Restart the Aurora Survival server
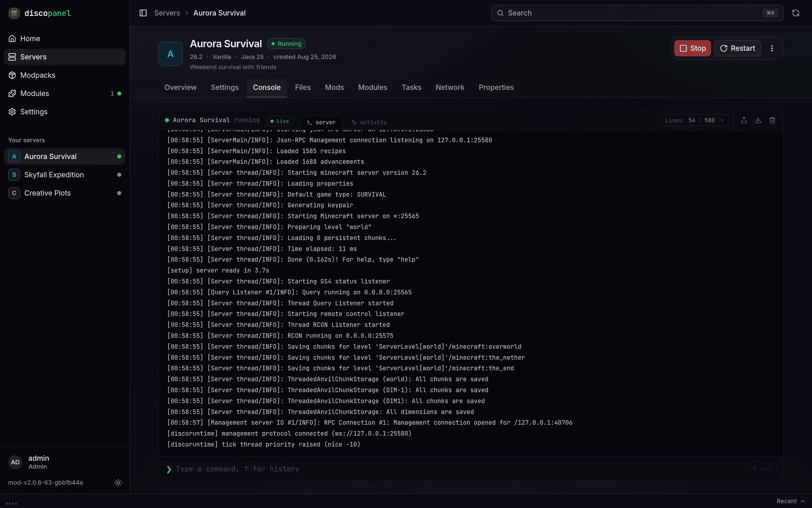 (737, 48)
